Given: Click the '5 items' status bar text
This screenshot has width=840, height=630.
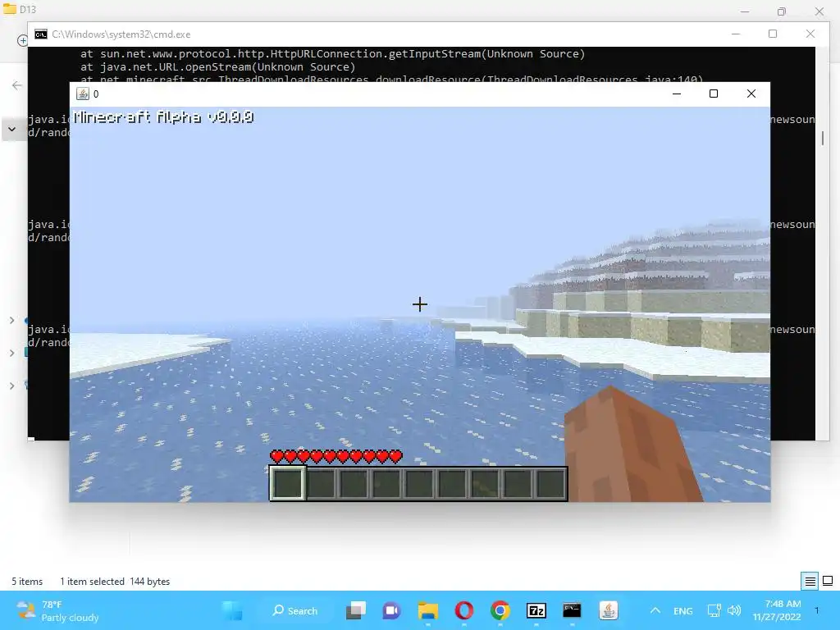Looking at the screenshot, I should (x=27, y=582).
